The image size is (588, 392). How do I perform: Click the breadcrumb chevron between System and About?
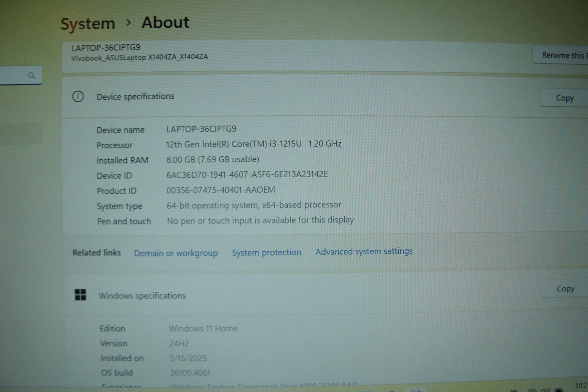[x=128, y=23]
